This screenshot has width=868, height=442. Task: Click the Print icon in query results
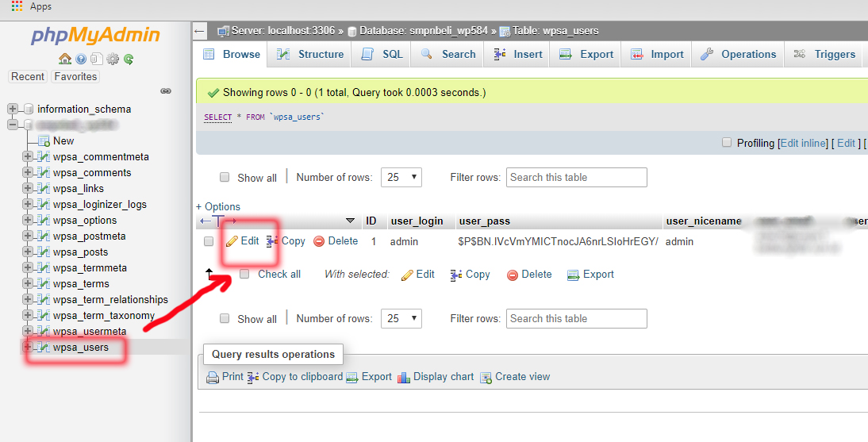point(213,377)
